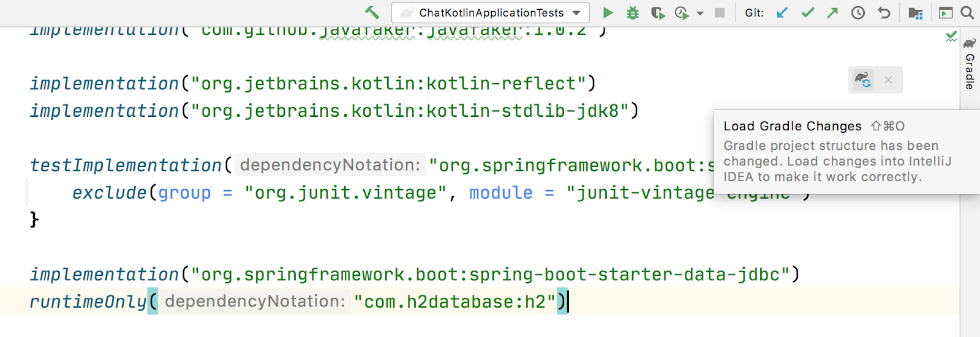Open the Gradle tool window tab
The image size is (980, 337).
pos(970,64)
